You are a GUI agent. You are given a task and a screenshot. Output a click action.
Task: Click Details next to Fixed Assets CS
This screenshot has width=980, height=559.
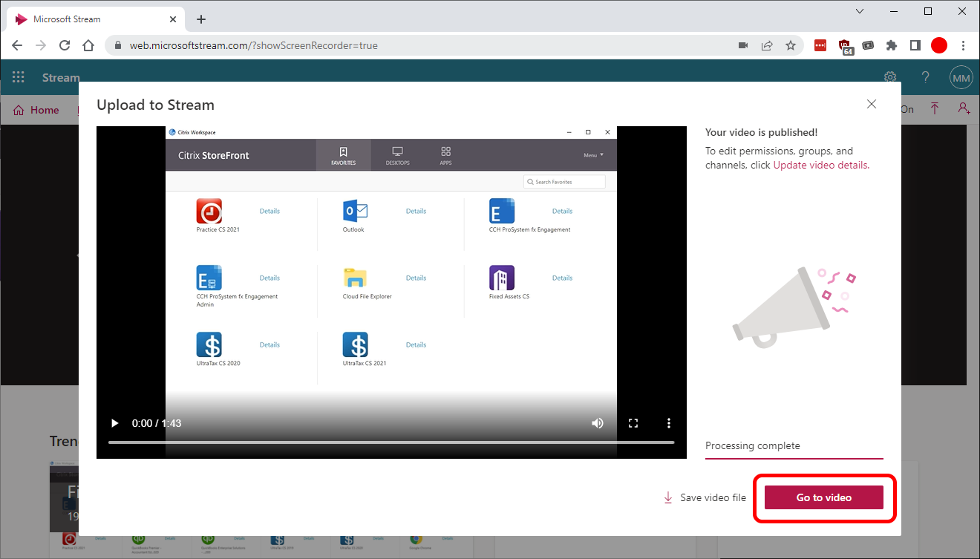click(x=562, y=278)
